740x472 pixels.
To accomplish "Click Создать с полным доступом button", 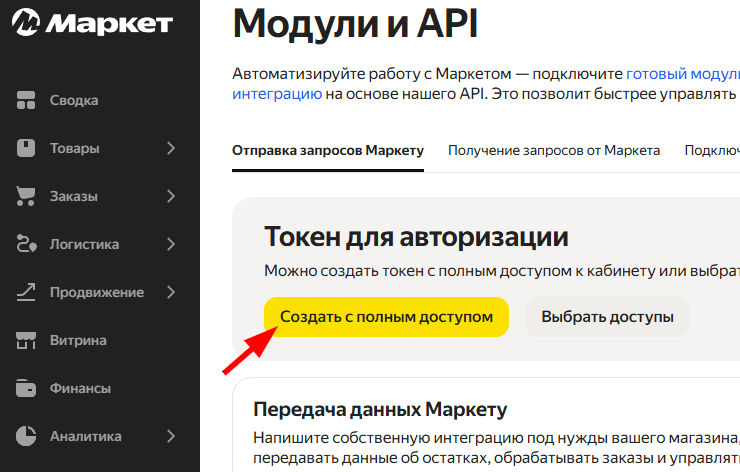I will tap(386, 317).
